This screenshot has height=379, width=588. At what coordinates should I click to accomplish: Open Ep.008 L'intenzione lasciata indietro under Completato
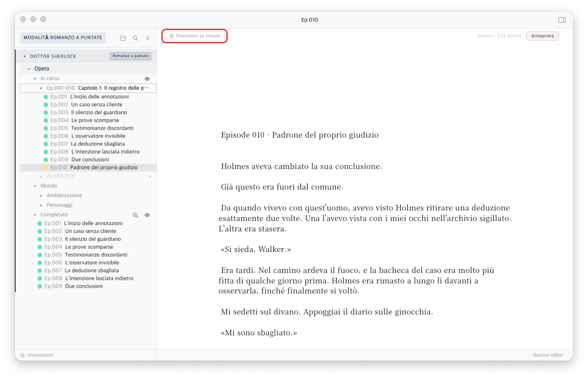[x=88, y=279]
